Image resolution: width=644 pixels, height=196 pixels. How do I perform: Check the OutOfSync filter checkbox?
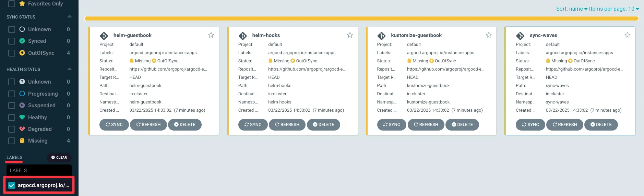pos(12,53)
